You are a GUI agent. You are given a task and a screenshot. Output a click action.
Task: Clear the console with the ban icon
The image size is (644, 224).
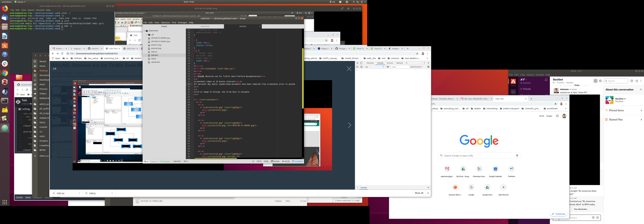pos(362,67)
